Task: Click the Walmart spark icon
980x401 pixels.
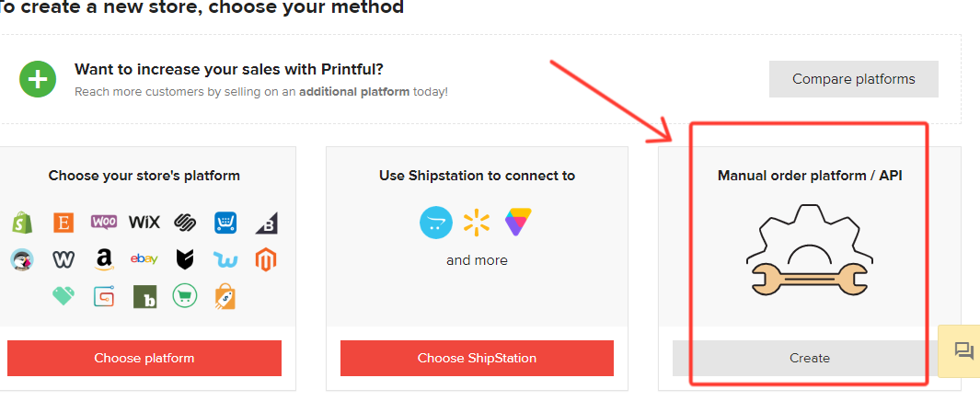Action: [477, 223]
